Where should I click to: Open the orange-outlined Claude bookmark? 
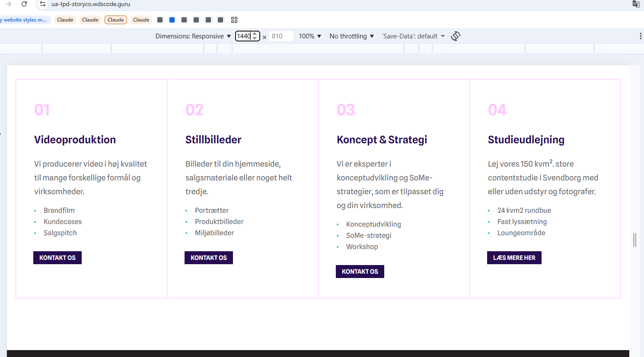pos(116,20)
